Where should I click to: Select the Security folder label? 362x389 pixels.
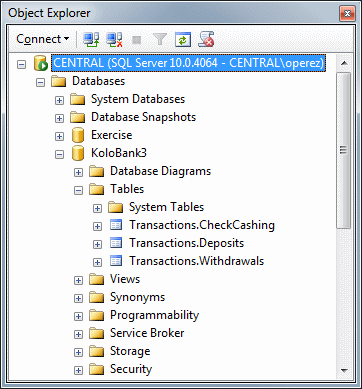[x=131, y=369]
